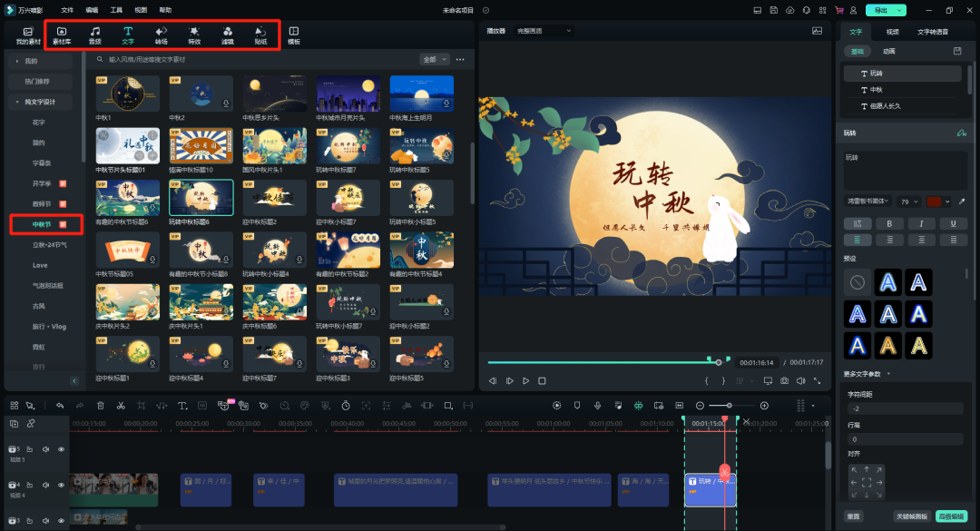Click the snapshot camera icon under preview

click(784, 381)
